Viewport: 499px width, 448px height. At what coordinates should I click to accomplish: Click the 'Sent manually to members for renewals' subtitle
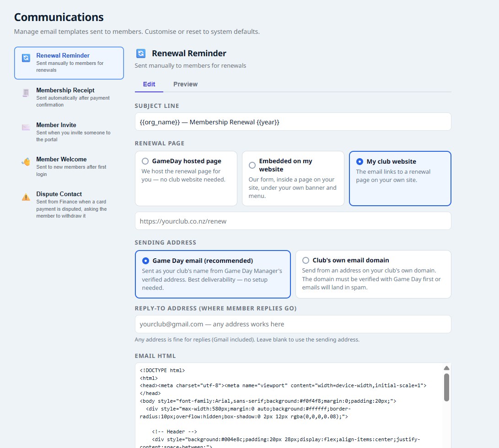(190, 65)
